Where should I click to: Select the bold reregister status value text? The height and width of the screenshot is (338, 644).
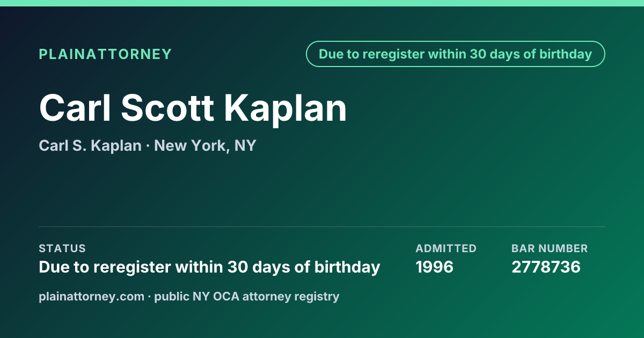[209, 267]
